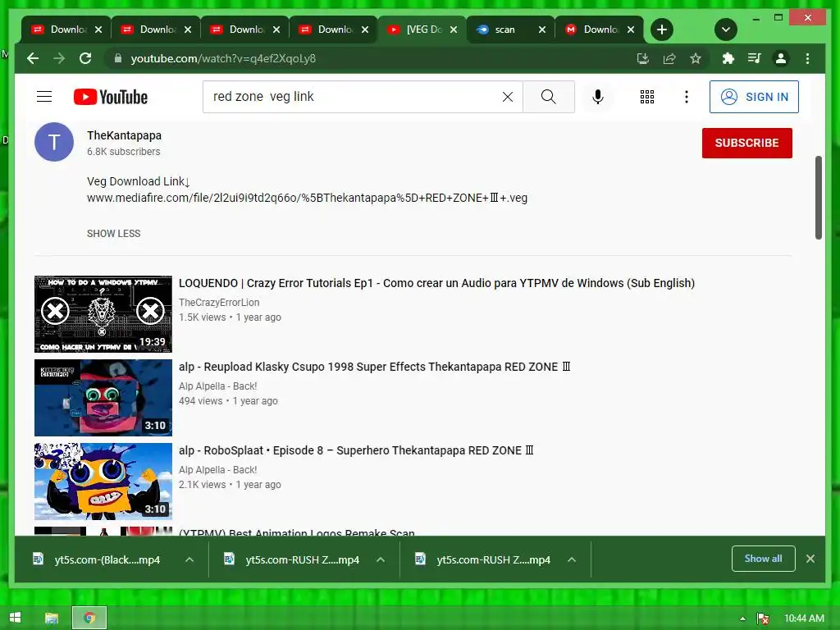
Task: Open the YouTube apps grid
Action: [x=646, y=97]
